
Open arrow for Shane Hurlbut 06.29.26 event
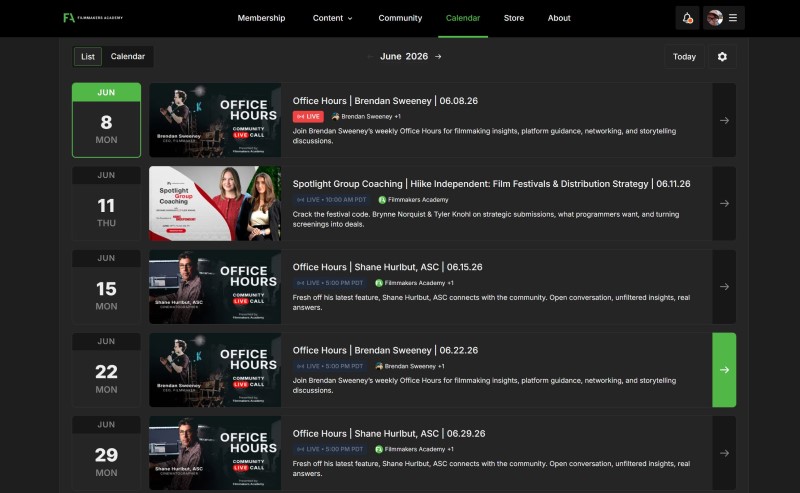(724, 453)
